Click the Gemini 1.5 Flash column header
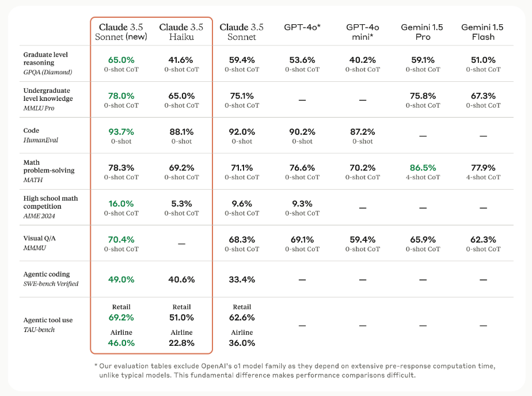Image resolution: width=532 pixels, height=396 pixels. point(483,32)
